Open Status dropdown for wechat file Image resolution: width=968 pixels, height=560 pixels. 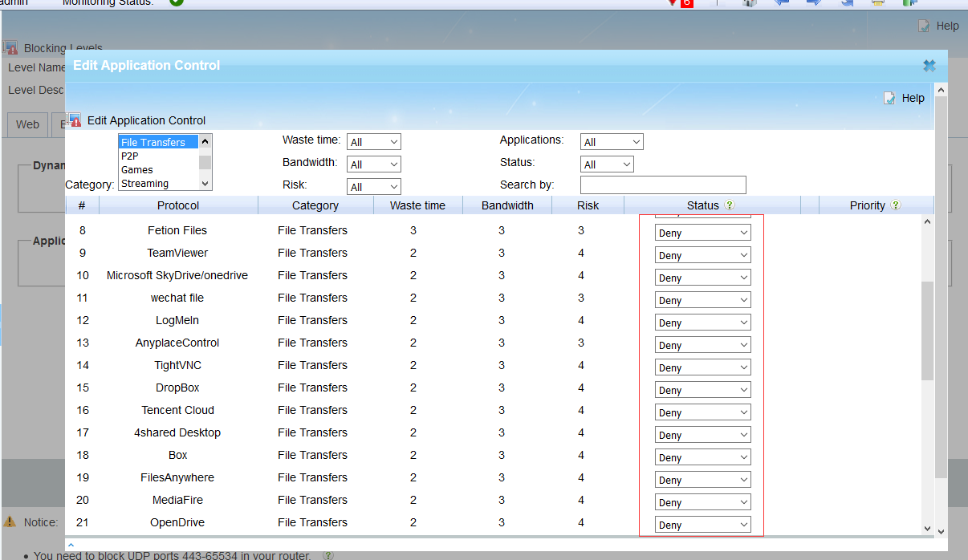click(703, 300)
